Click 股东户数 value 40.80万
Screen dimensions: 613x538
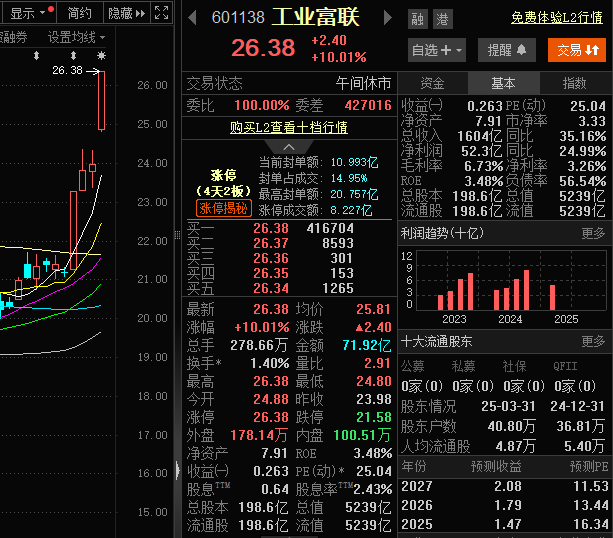tap(511, 426)
